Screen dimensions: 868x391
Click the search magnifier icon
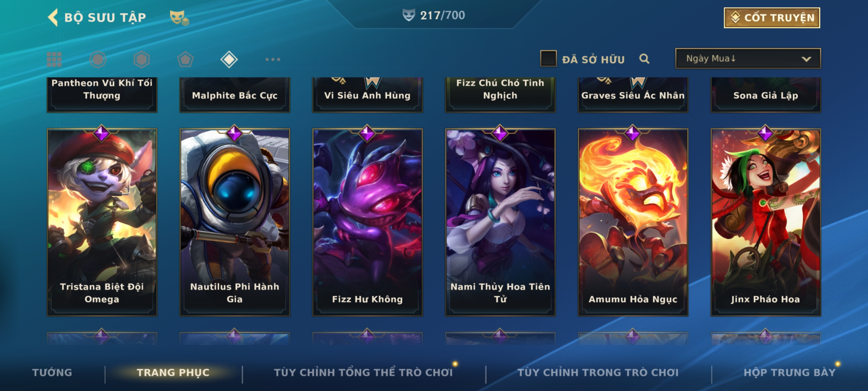[644, 59]
